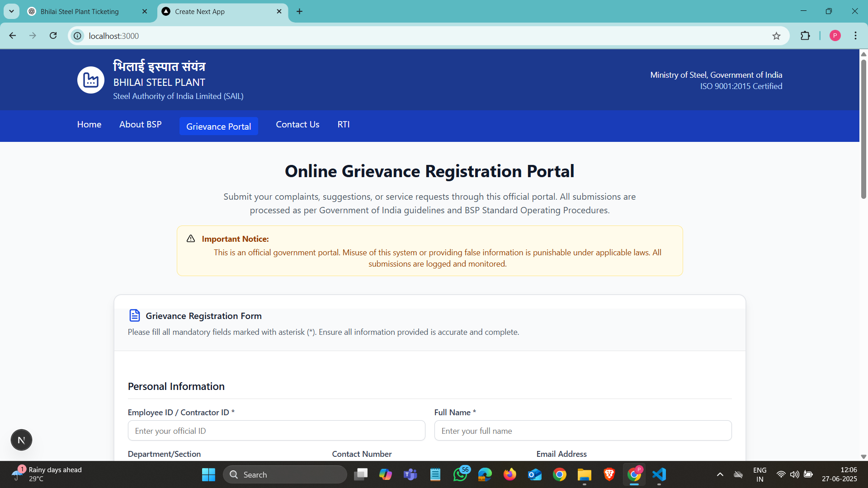Screen dimensions: 868x488
Task: Open a new browser tab
Action: 299,11
